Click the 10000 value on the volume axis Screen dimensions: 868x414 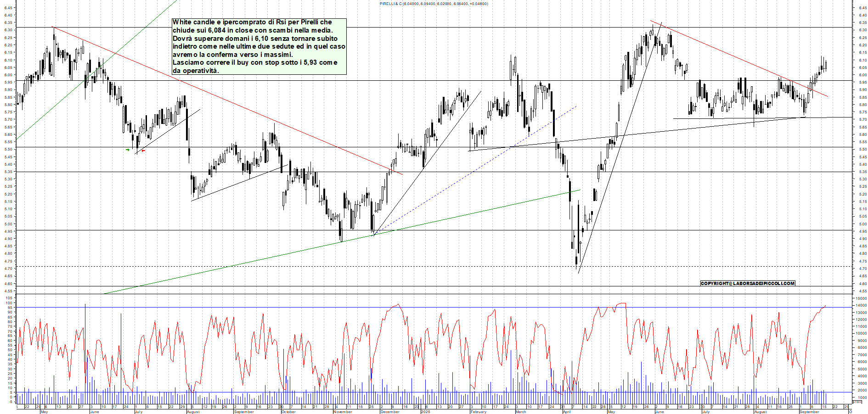coord(862,334)
